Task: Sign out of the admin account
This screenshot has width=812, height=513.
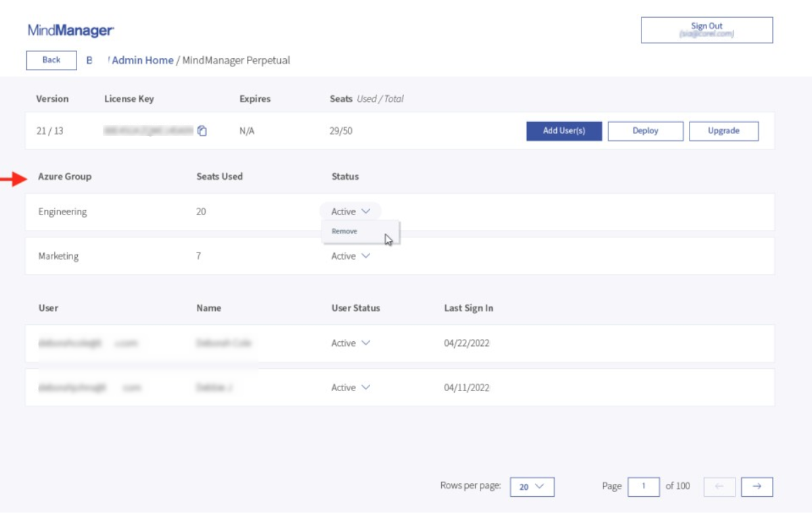Action: coord(707,30)
